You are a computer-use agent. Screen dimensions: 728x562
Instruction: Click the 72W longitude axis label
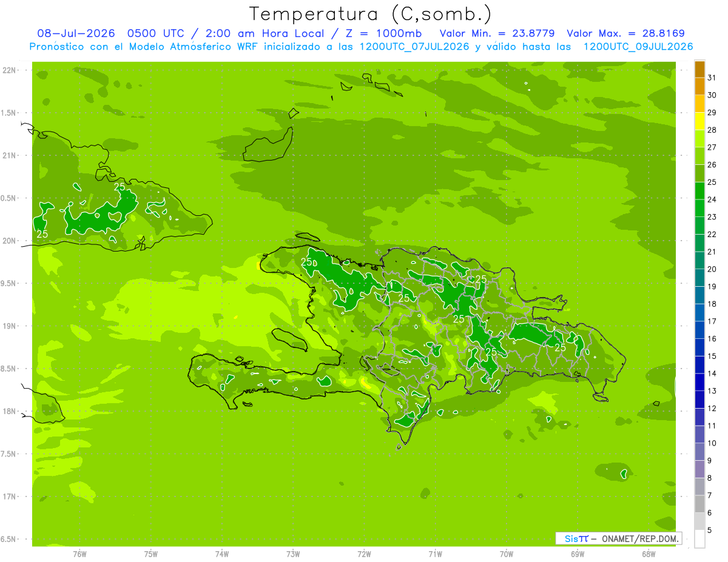364,554
